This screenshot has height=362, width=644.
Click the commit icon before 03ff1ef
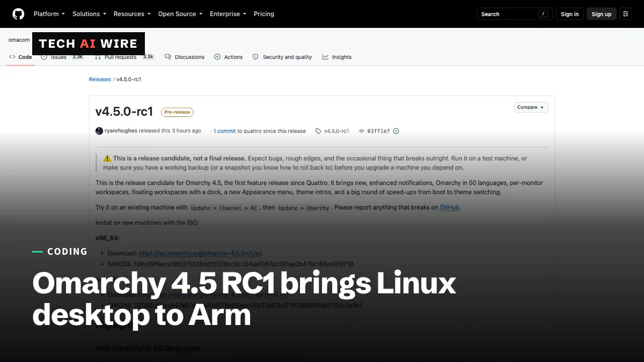361,131
